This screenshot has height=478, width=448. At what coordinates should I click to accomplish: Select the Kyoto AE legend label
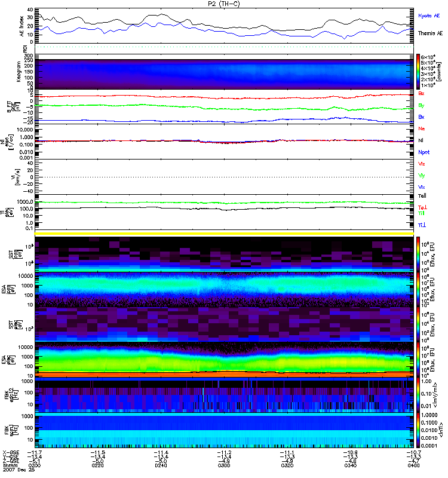pyautogui.click(x=429, y=16)
